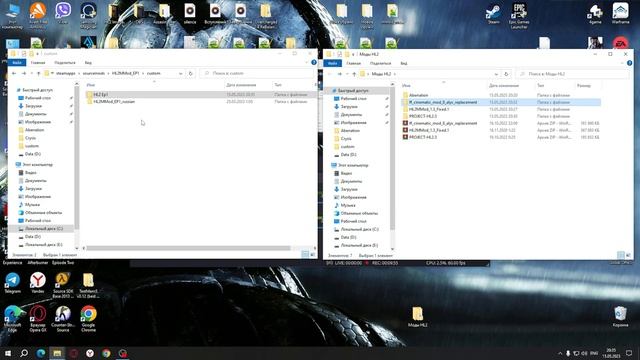This screenshot has width=640, height=360.
Task: Go forward in the Моды HL2 window
Action: coord(340,74)
